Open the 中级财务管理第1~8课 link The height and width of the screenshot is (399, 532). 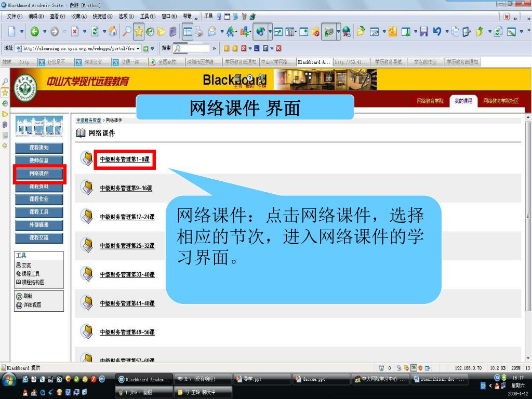(125, 159)
